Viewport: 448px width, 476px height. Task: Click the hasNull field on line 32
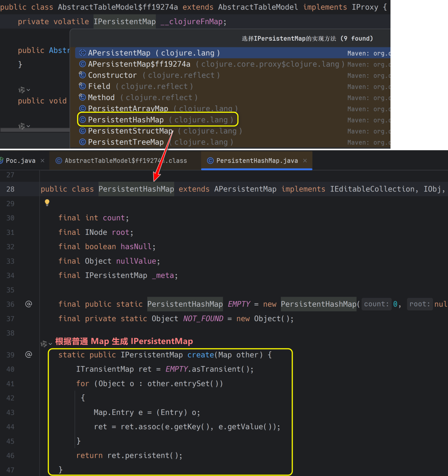[x=136, y=247]
